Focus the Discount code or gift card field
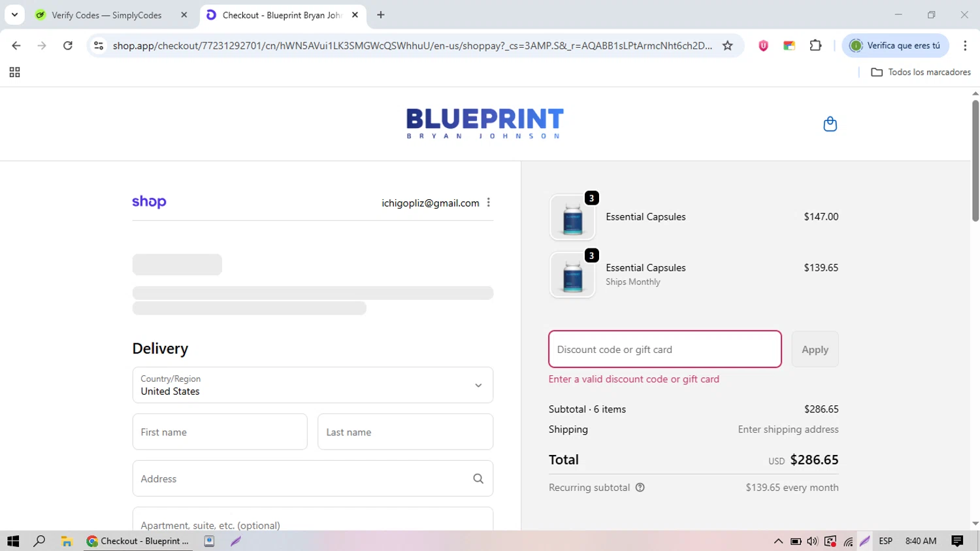 coord(664,349)
